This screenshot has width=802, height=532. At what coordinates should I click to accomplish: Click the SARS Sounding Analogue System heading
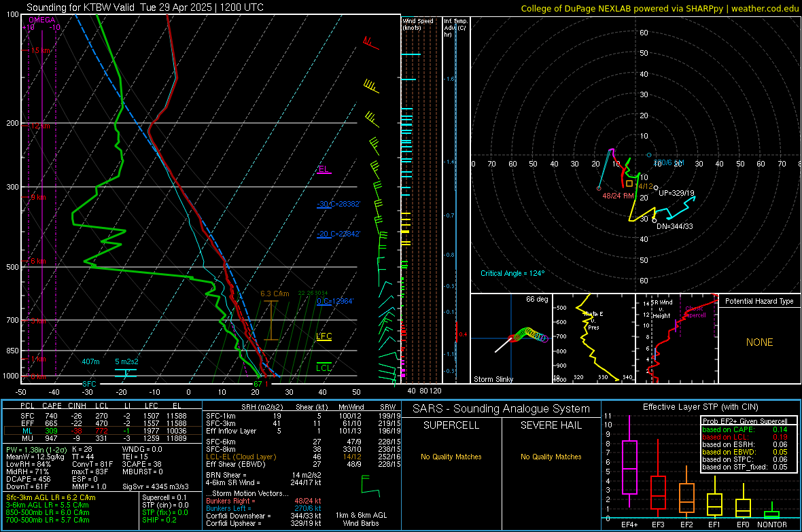point(502,409)
